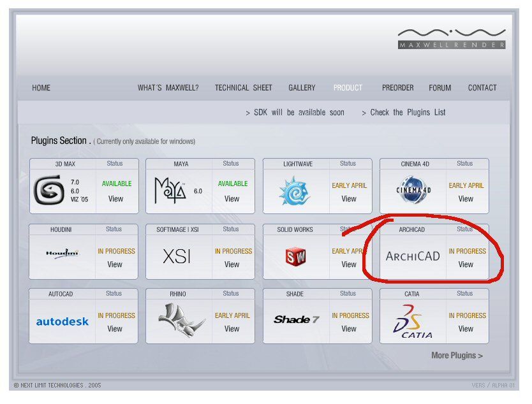This screenshot has height=404, width=532.
Task: Click Shade 'IN PROGRESS' status
Action: click(350, 315)
